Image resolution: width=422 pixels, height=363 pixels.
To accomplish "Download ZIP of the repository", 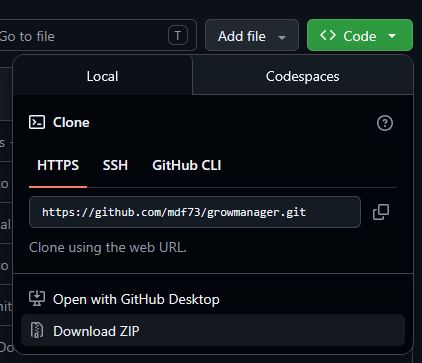I will (213, 330).
